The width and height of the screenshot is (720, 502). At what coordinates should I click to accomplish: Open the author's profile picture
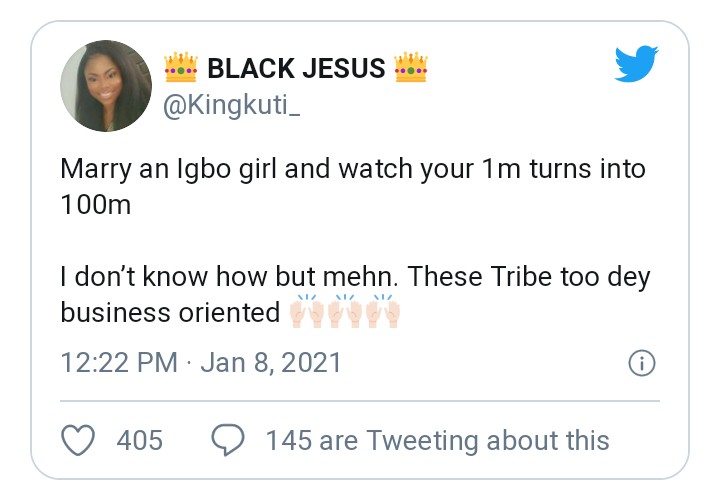pos(105,86)
